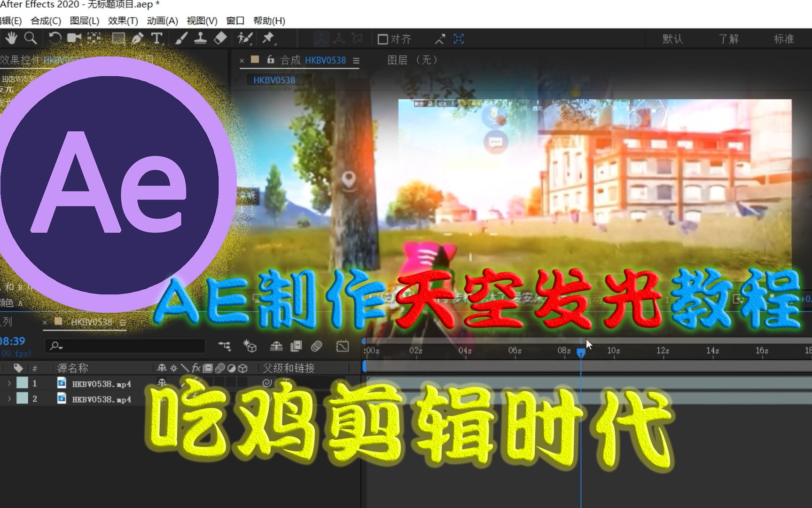Click the timeline playhead indicator
This screenshot has width=812, height=508.
tap(581, 353)
